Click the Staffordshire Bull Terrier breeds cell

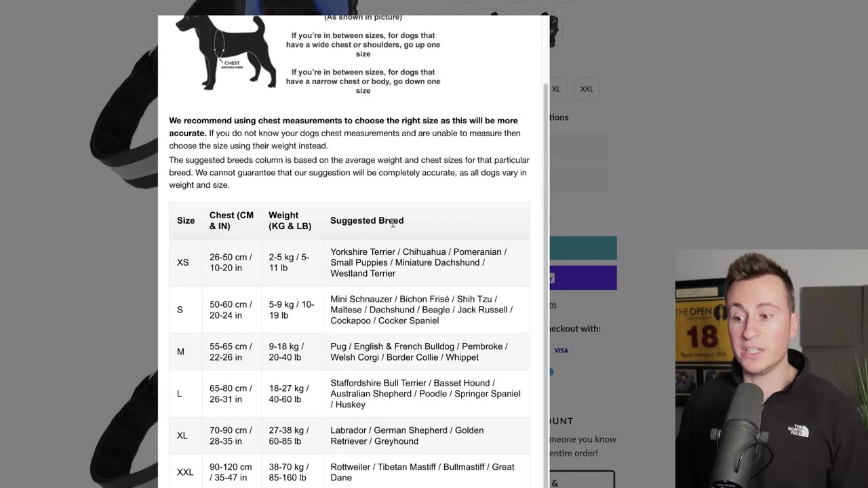(x=426, y=394)
